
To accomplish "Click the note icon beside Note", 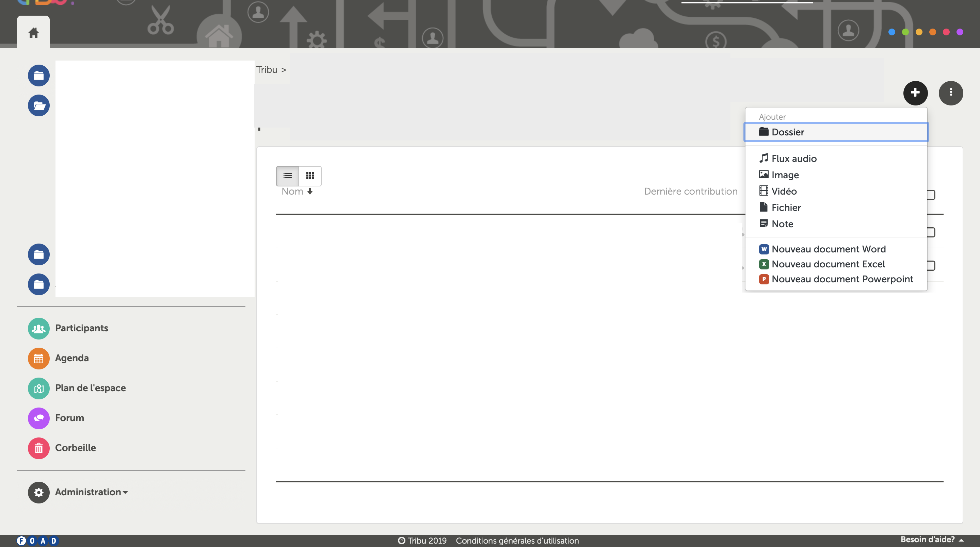I will click(x=764, y=223).
